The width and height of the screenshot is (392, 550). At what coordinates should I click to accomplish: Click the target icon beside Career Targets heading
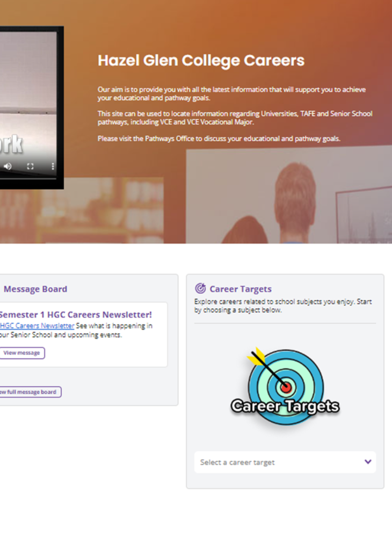(200, 289)
